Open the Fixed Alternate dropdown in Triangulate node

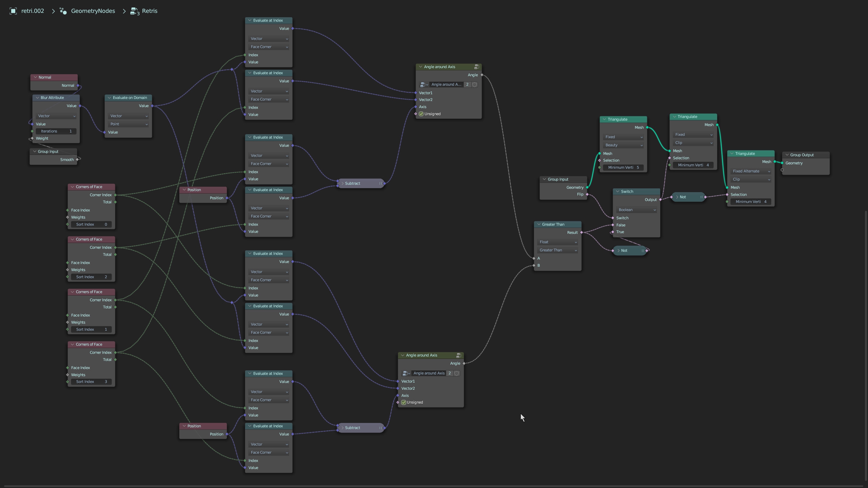(751, 171)
